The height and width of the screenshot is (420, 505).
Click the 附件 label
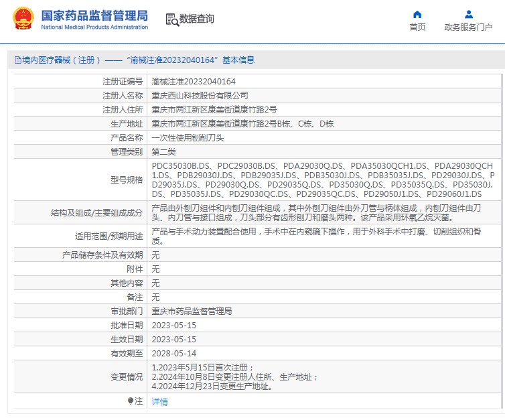[135, 269]
